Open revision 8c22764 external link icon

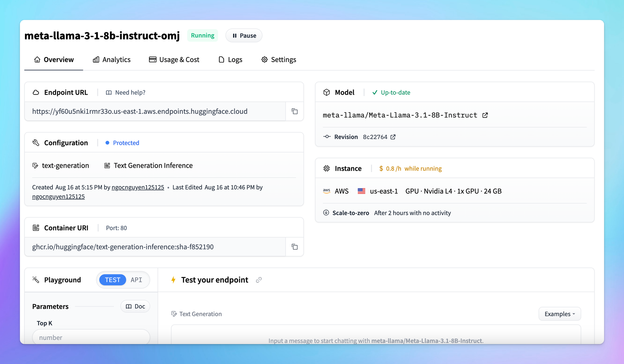(x=393, y=137)
